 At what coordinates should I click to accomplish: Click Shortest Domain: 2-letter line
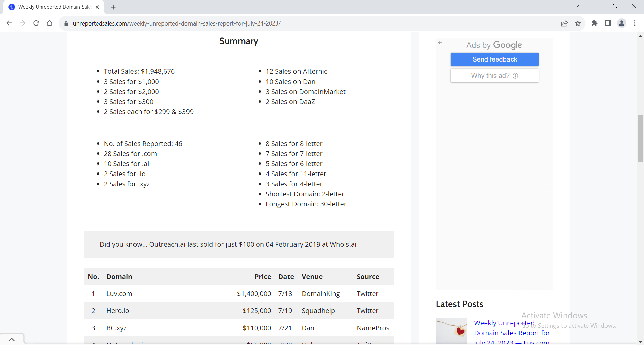(305, 194)
